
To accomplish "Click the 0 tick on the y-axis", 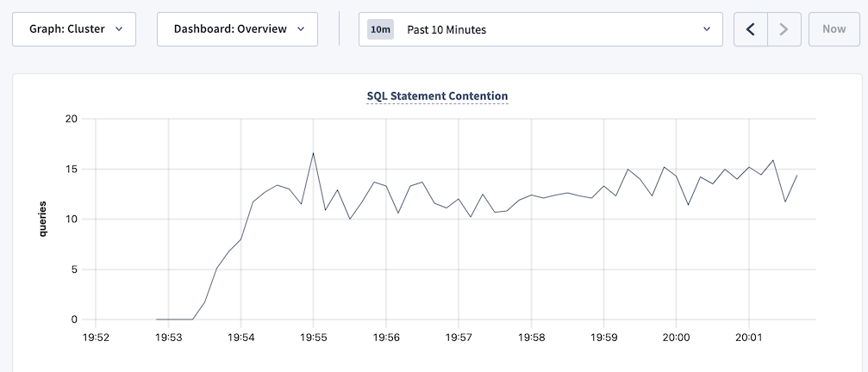I will 74,319.
